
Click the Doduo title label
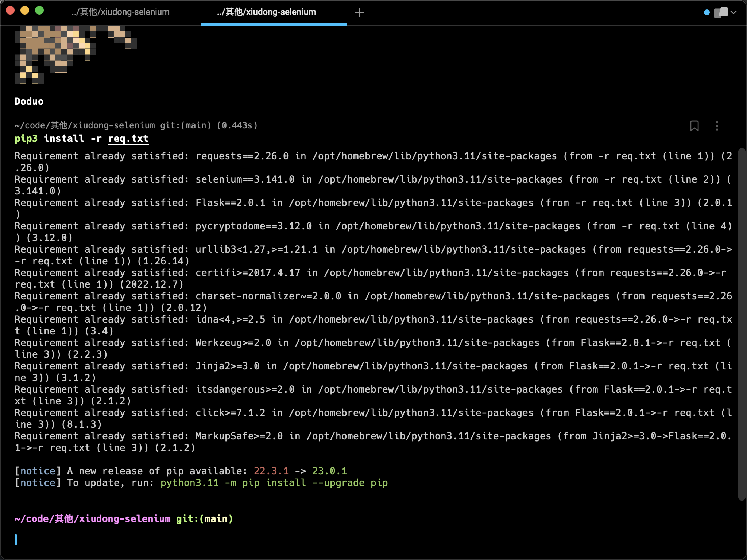pyautogui.click(x=30, y=101)
